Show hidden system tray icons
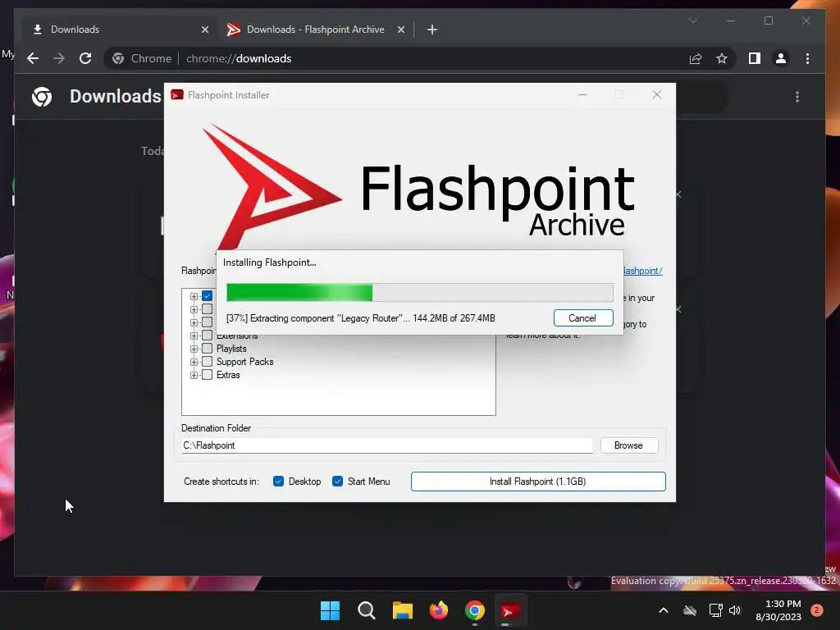Viewport: 840px width, 630px height. [663, 610]
